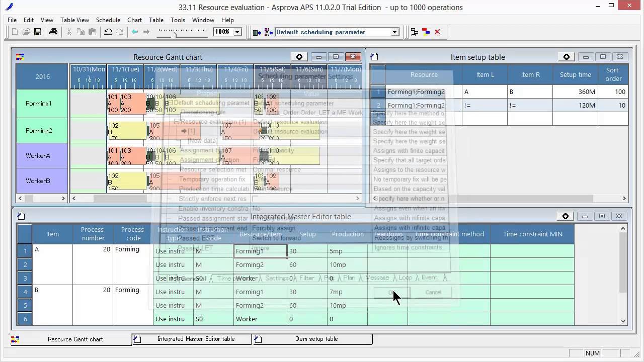This screenshot has height=362, width=644.
Task: Click the Print toolbar icon
Action: click(x=53, y=32)
